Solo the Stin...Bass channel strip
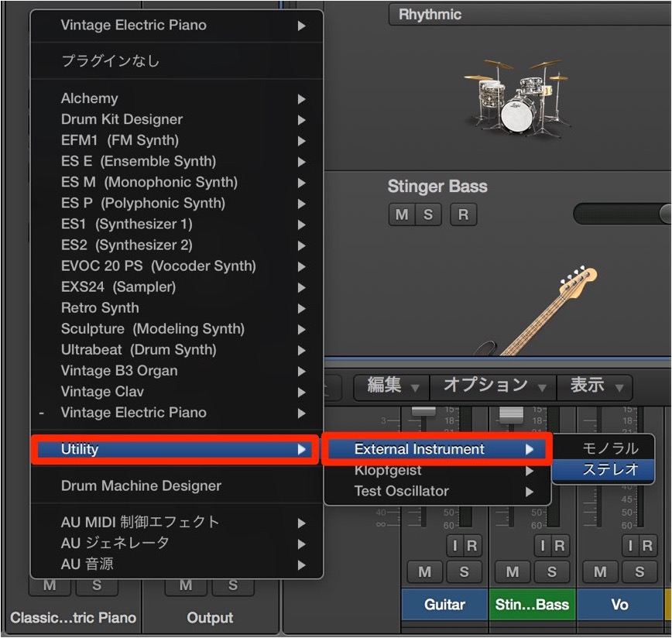The height and width of the screenshot is (638, 672). 552,571
